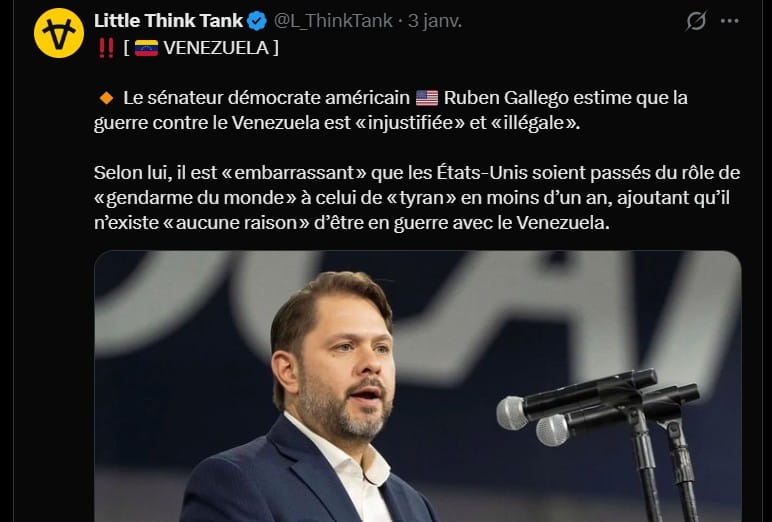Click the paragraph starting with "Selon lui"

pyautogui.click(x=416, y=198)
